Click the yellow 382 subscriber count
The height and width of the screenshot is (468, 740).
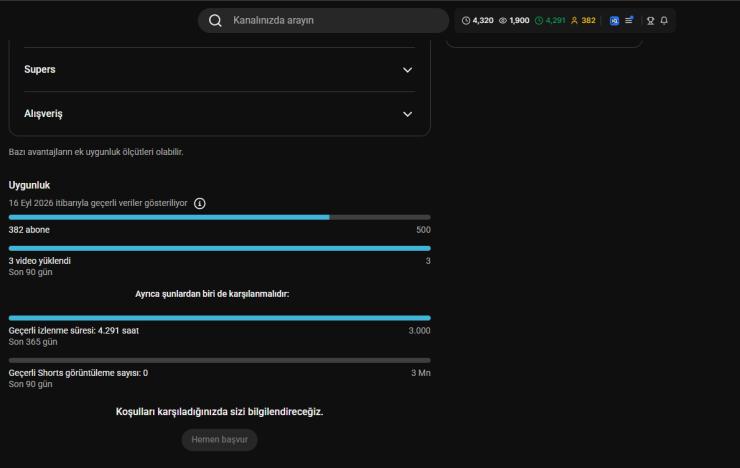(588, 20)
